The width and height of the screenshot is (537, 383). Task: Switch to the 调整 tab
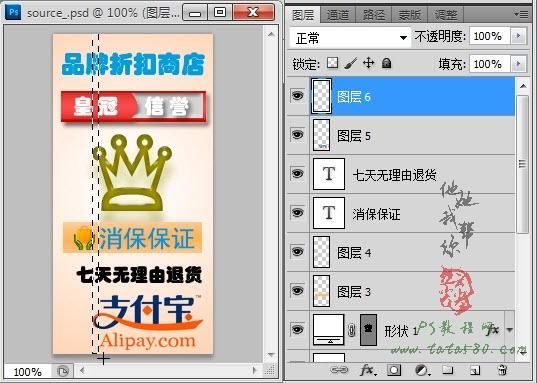click(446, 15)
